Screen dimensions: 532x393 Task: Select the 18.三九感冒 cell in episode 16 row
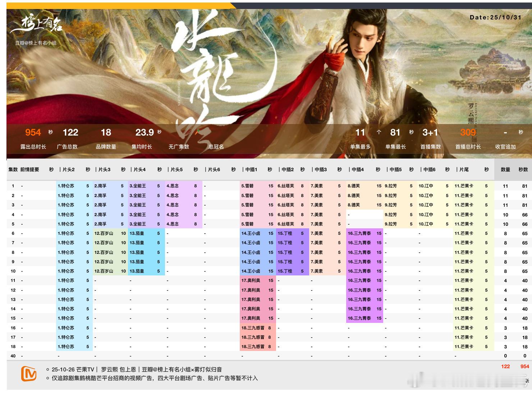253,328
